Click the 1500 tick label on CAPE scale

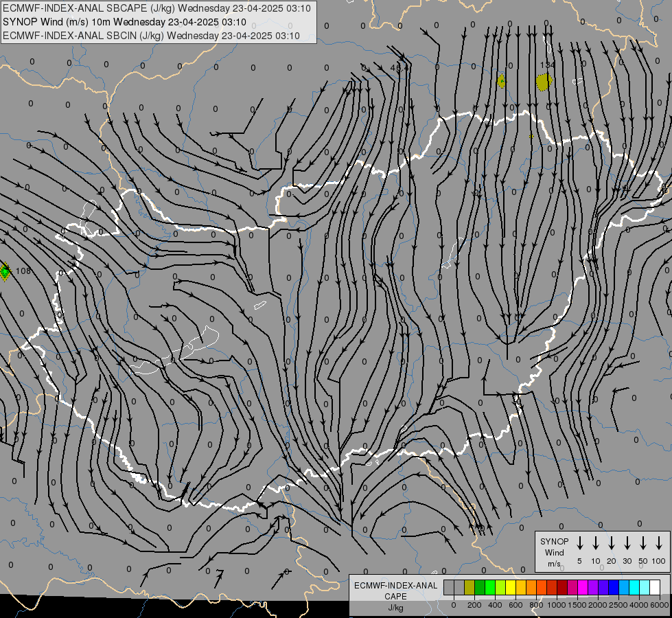[577, 605]
